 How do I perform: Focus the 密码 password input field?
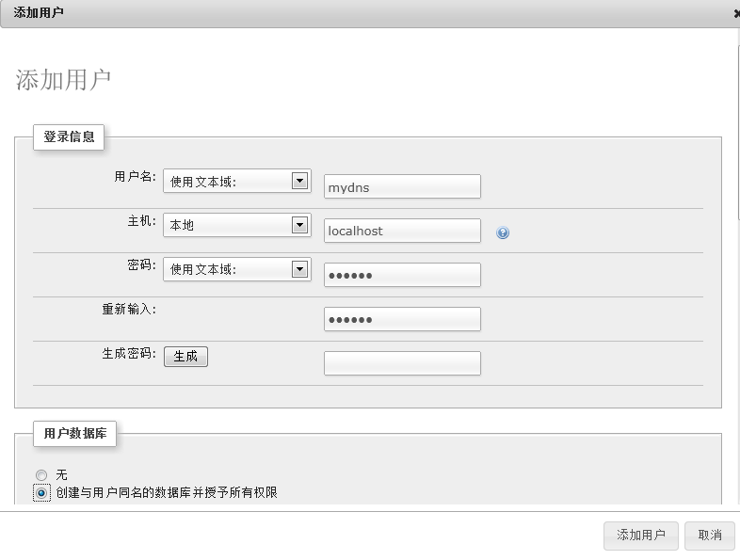[402, 275]
